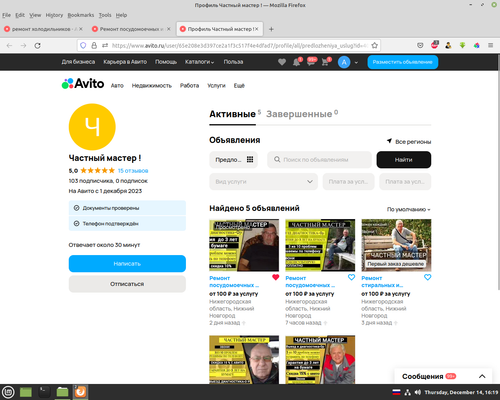The image size is (500, 400).
Task: Click Russian flag keyboard layout indicator
Action: pos(396,392)
